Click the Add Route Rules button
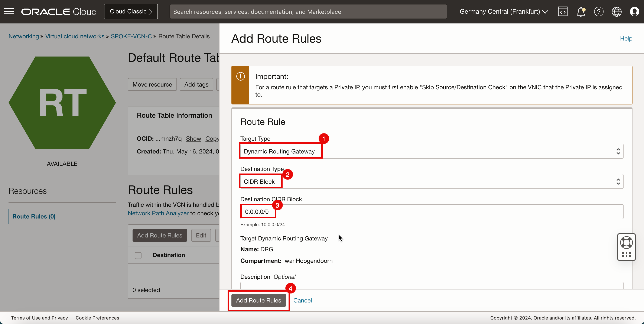644x324 pixels. (258, 300)
